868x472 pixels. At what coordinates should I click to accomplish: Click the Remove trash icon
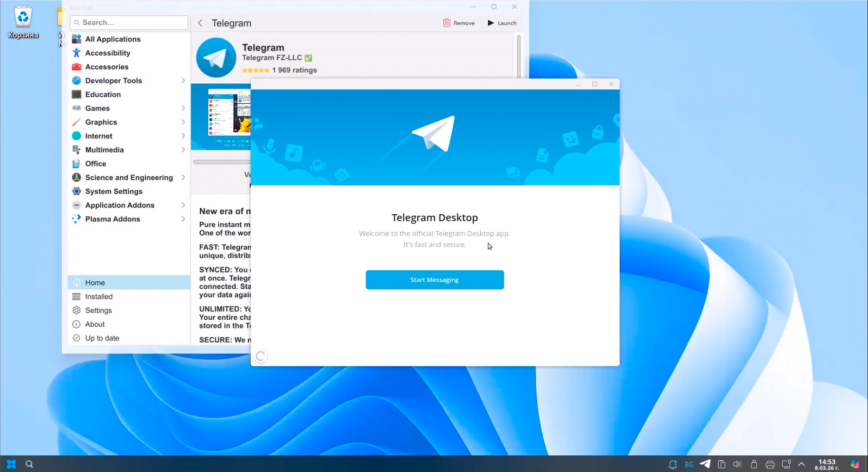click(x=446, y=23)
